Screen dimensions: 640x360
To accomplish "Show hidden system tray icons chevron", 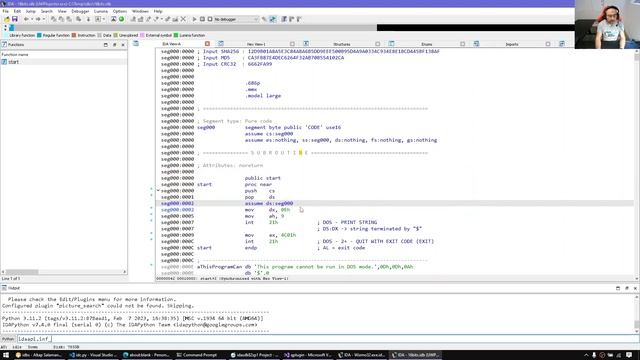I will pyautogui.click(x=586, y=355).
